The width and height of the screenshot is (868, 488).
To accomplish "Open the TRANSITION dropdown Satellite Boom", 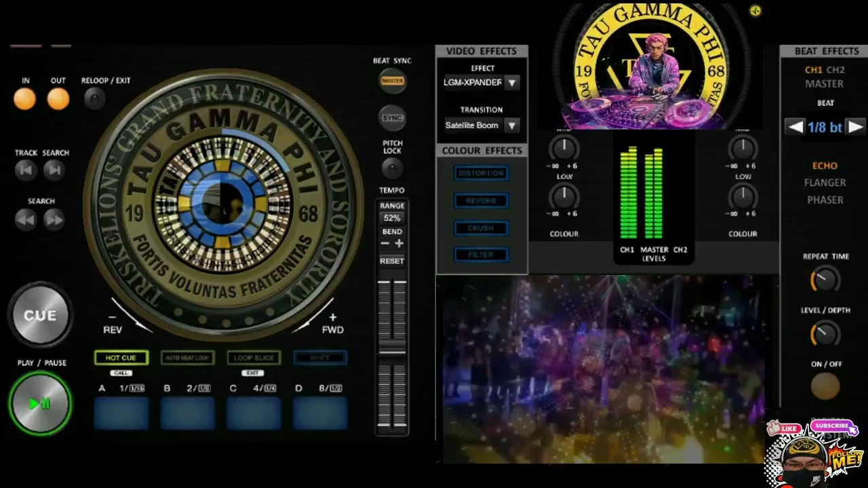I will [x=481, y=125].
